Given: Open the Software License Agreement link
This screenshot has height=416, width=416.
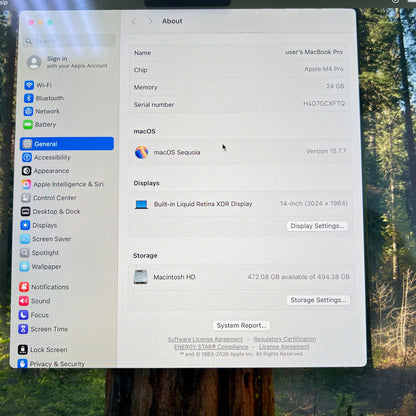Looking at the screenshot, I should [x=205, y=339].
